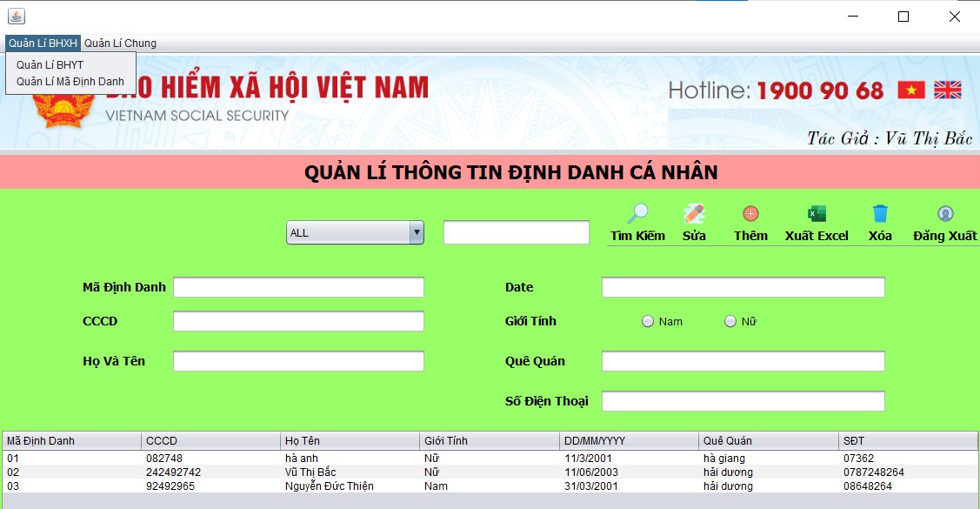The height and width of the screenshot is (509, 980).
Task: Click date cell 11/06/2003
Action: (x=629, y=472)
